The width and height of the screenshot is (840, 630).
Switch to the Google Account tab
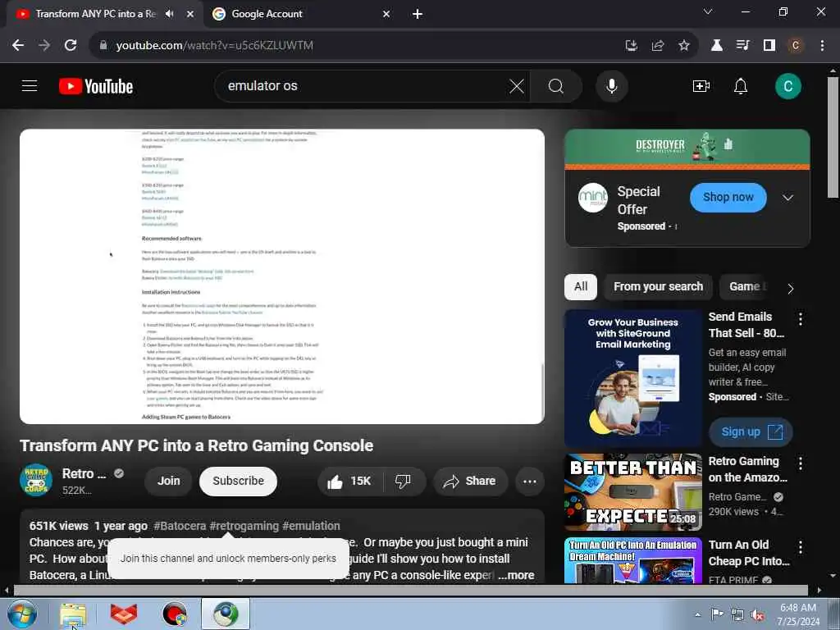tap(302, 14)
